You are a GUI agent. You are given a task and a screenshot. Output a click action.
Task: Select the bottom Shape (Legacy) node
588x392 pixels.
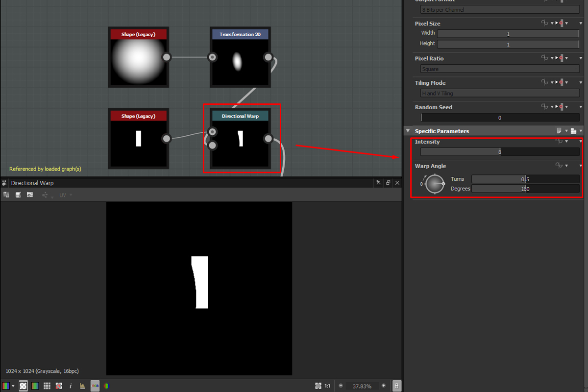click(139, 139)
